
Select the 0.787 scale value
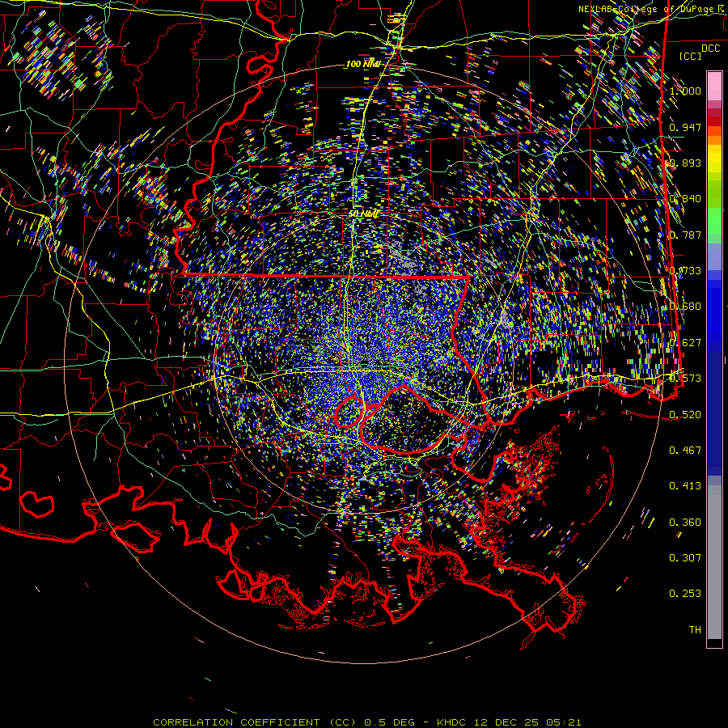coord(685,235)
